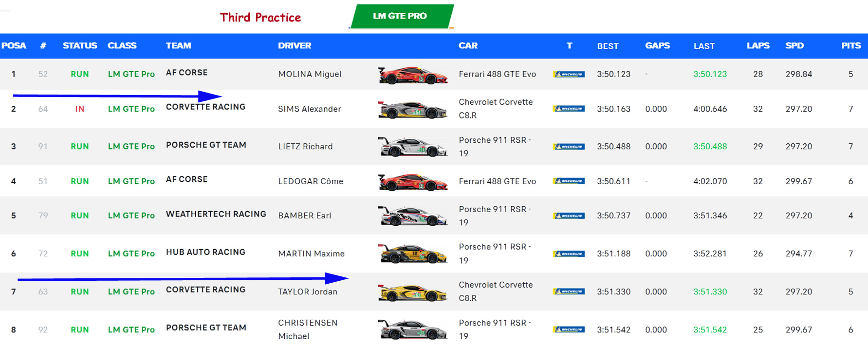Screen dimensions: 868x349
Task: Click the DRIVER column header
Action: click(x=294, y=45)
